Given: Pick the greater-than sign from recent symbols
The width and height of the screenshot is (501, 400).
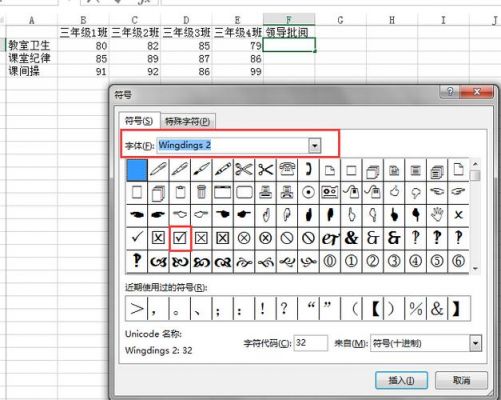Looking at the screenshot, I should coord(137,309).
